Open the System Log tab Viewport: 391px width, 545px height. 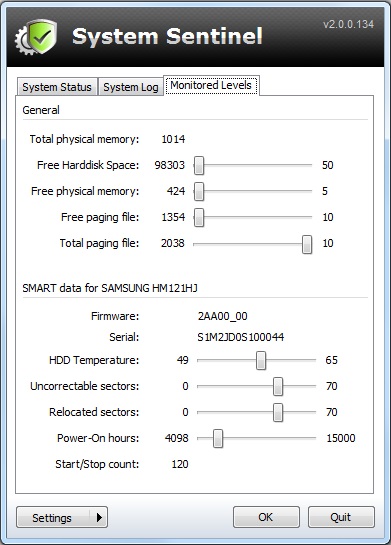coord(131,87)
